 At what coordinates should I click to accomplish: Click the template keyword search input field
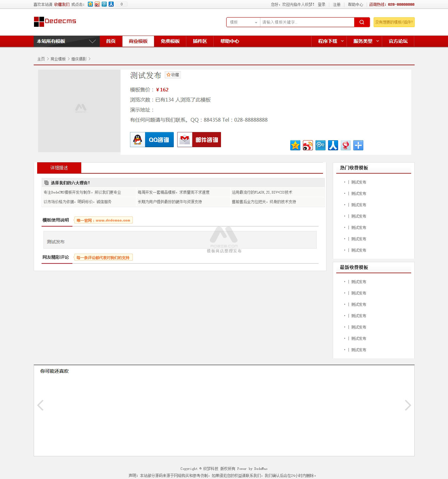pyautogui.click(x=307, y=22)
